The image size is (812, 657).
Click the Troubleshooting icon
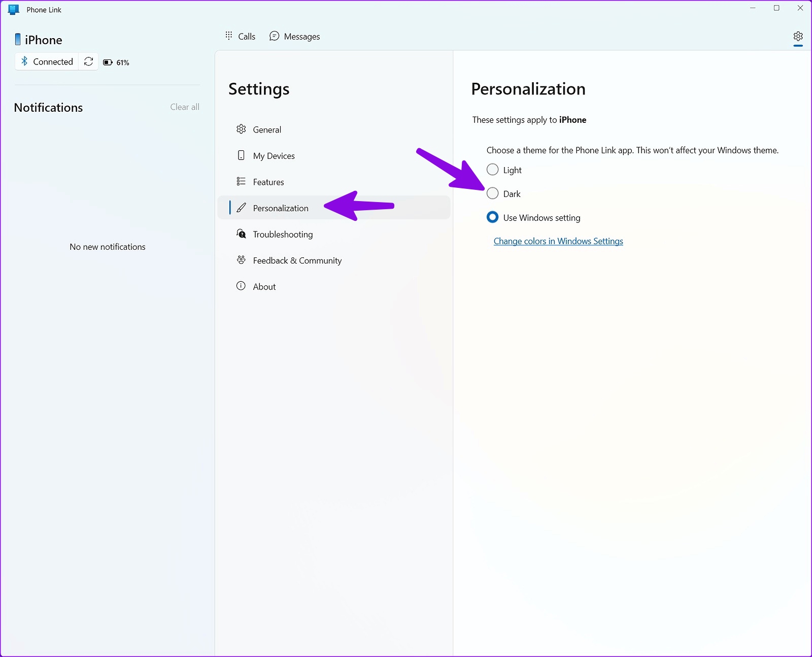(x=241, y=234)
